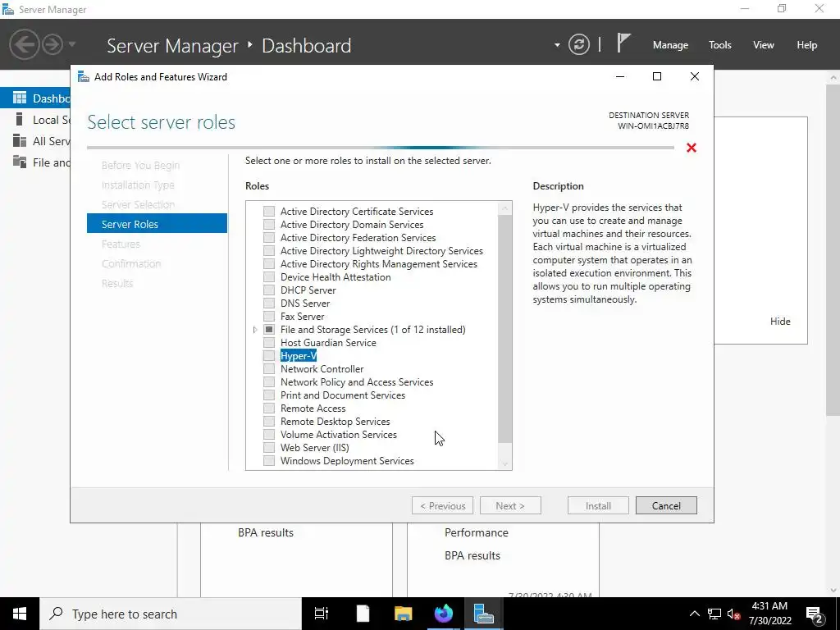The width and height of the screenshot is (840, 630).
Task: Go to the Server Roles wizard step
Action: [x=157, y=224]
